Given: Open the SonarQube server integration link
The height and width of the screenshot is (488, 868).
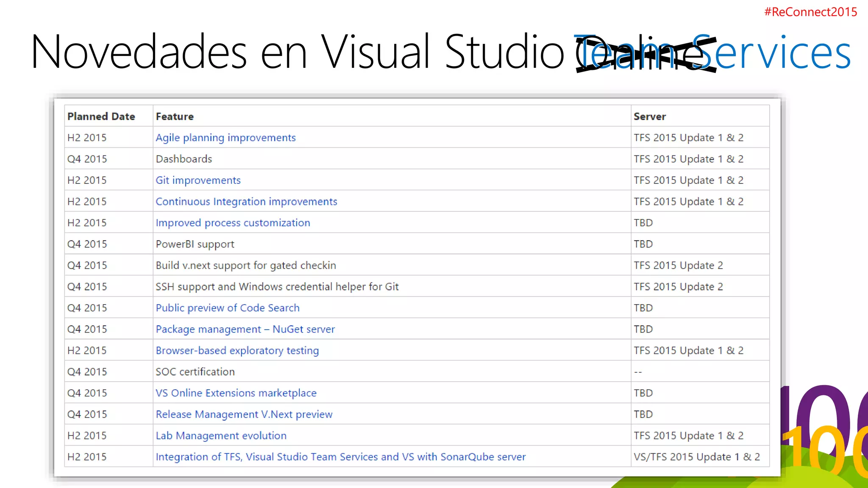Looking at the screenshot, I should pos(340,457).
